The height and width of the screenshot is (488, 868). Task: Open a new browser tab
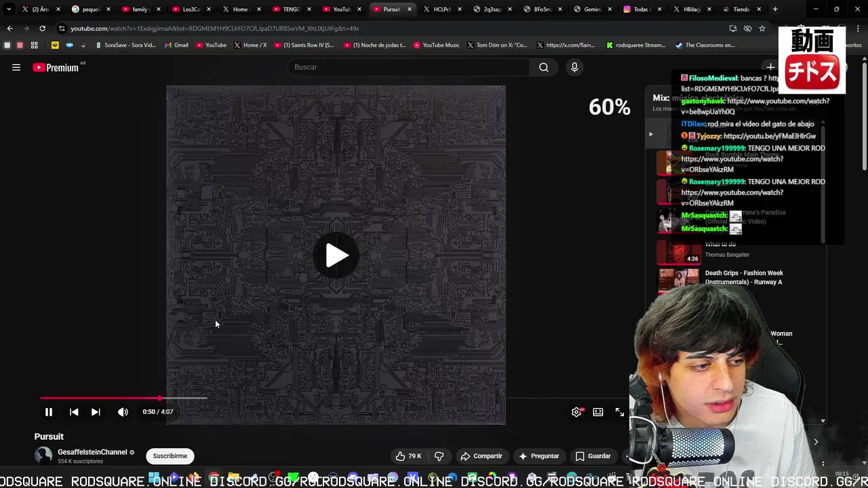pos(775,9)
